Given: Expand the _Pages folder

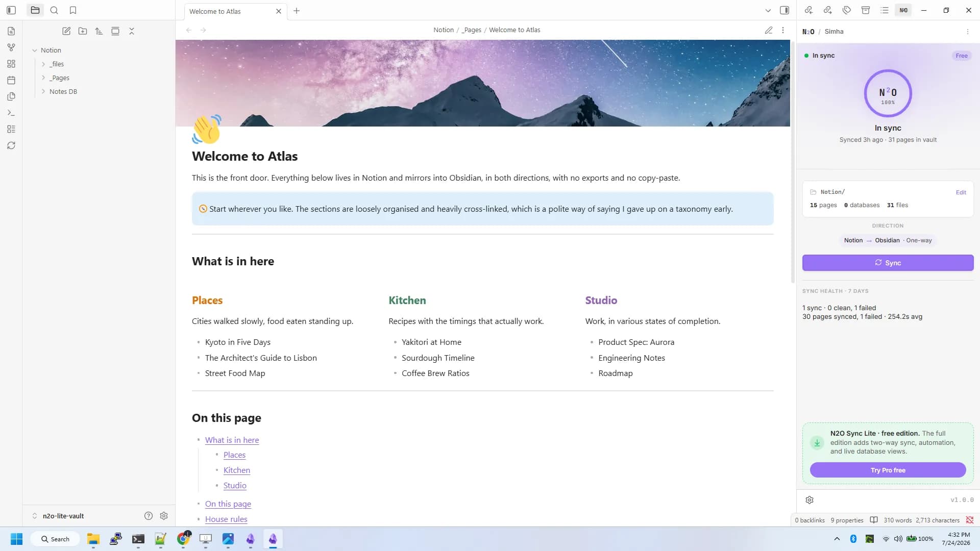Looking at the screenshot, I should coord(43,78).
